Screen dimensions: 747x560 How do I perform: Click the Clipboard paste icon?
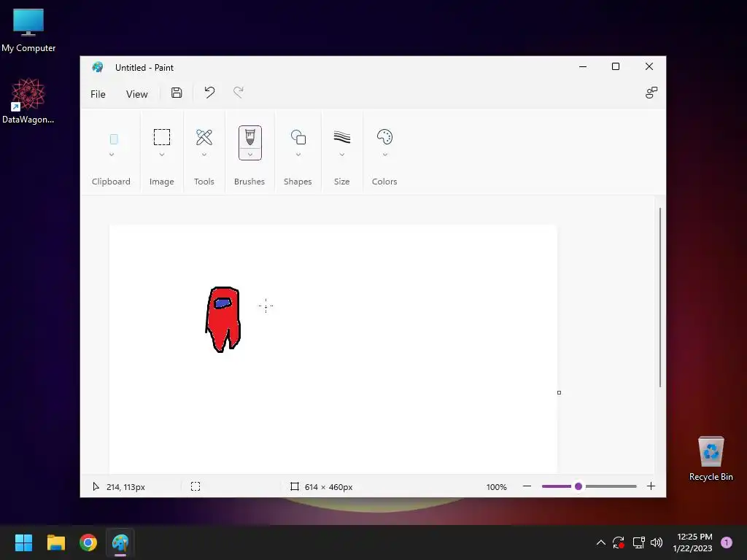point(114,139)
